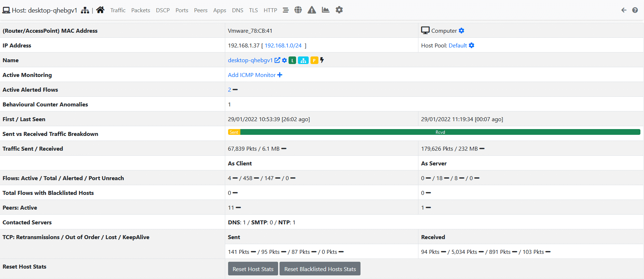Open the flows list icon in navbar
Image resolution: width=644 pixels, height=279 pixels.
pos(286,10)
